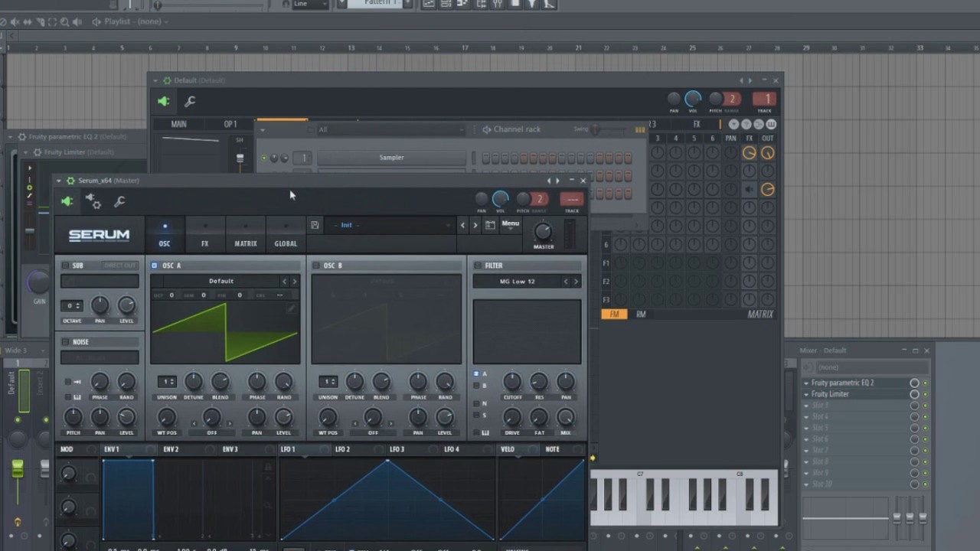Click the DIRECT OUT button in Sub section
The image size is (980, 551).
tap(119, 266)
